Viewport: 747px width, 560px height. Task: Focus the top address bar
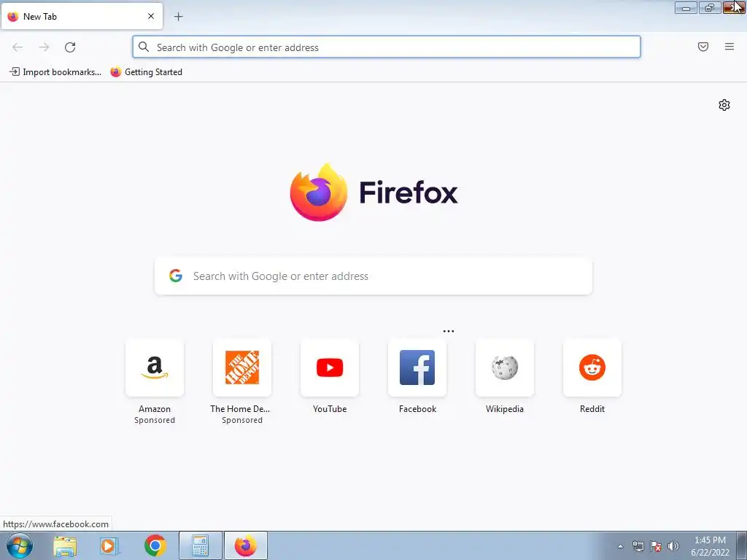[387, 47]
